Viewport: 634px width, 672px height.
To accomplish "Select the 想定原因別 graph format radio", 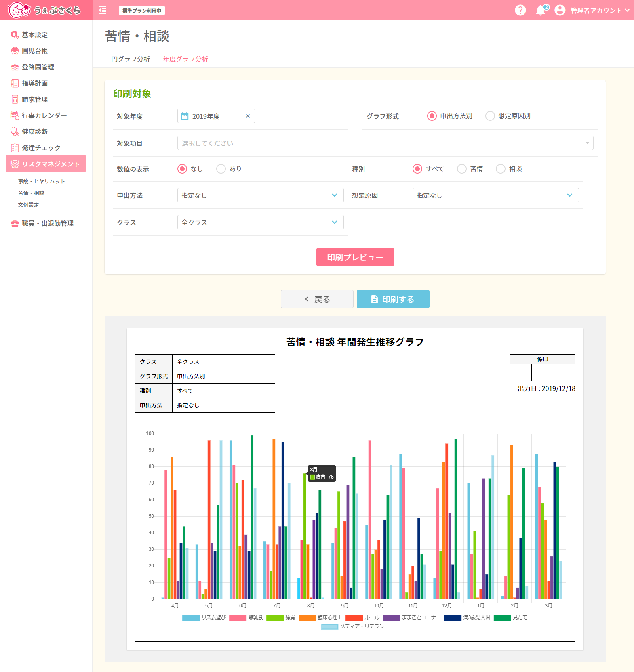I will tap(490, 116).
